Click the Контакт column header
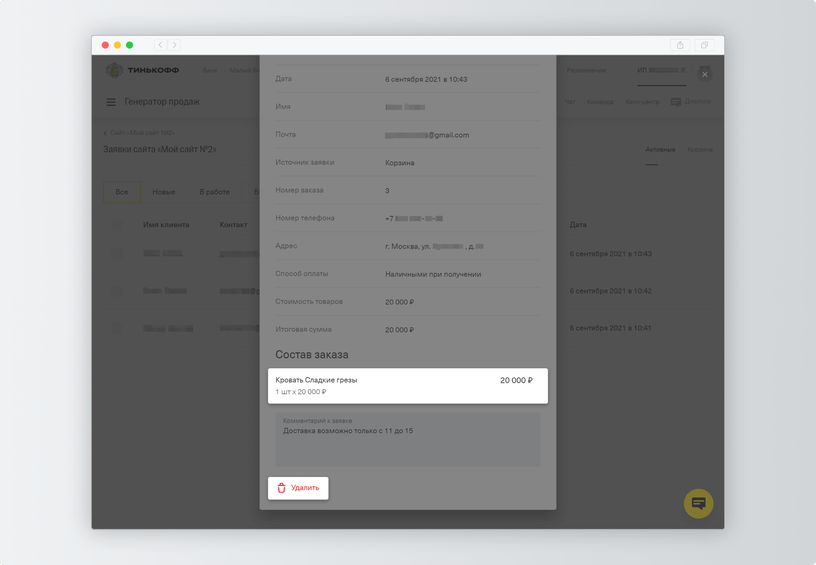The width and height of the screenshot is (816, 565). [x=233, y=225]
